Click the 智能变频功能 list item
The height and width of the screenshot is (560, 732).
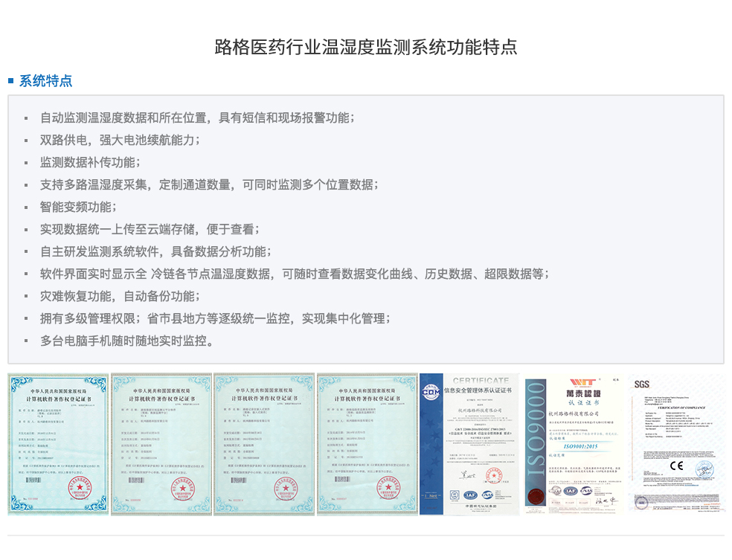pyautogui.click(x=78, y=207)
